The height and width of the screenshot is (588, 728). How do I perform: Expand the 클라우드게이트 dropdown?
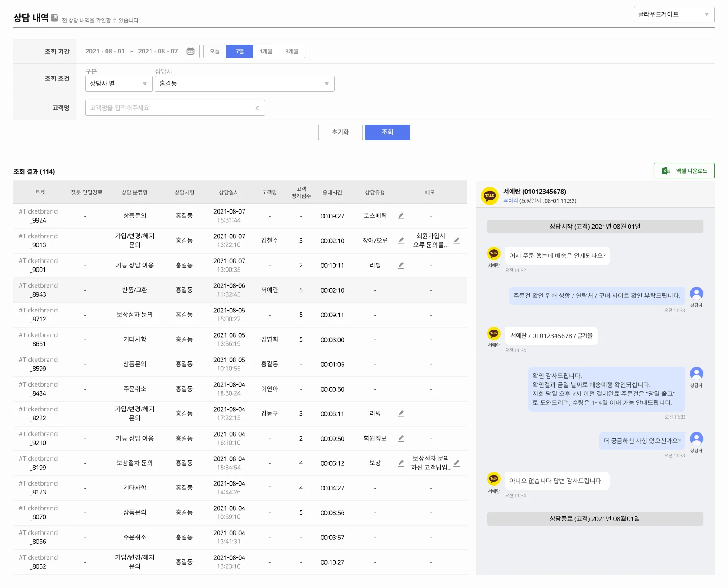coord(674,14)
